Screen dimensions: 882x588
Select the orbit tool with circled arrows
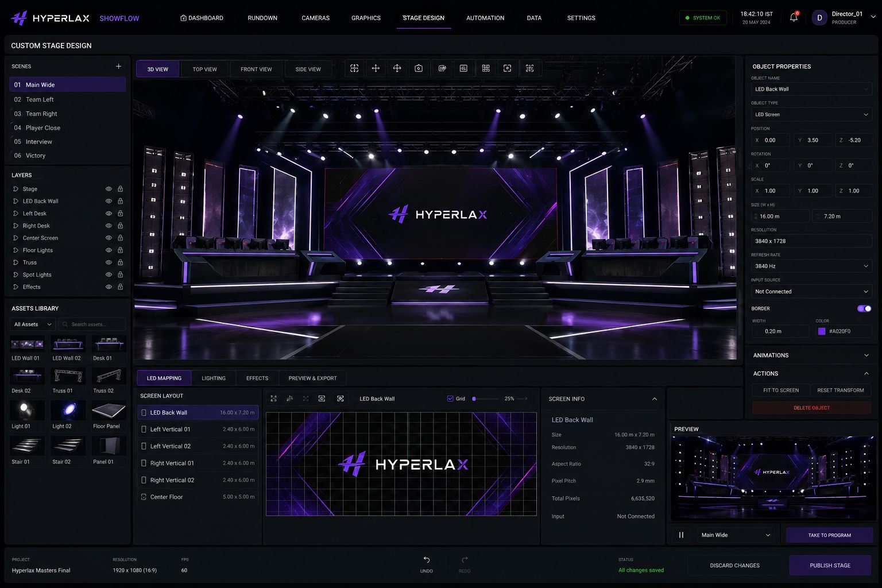click(397, 68)
